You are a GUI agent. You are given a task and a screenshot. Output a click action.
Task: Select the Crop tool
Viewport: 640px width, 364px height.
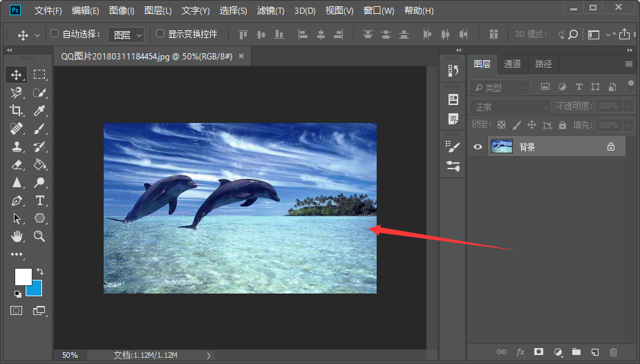[17, 111]
